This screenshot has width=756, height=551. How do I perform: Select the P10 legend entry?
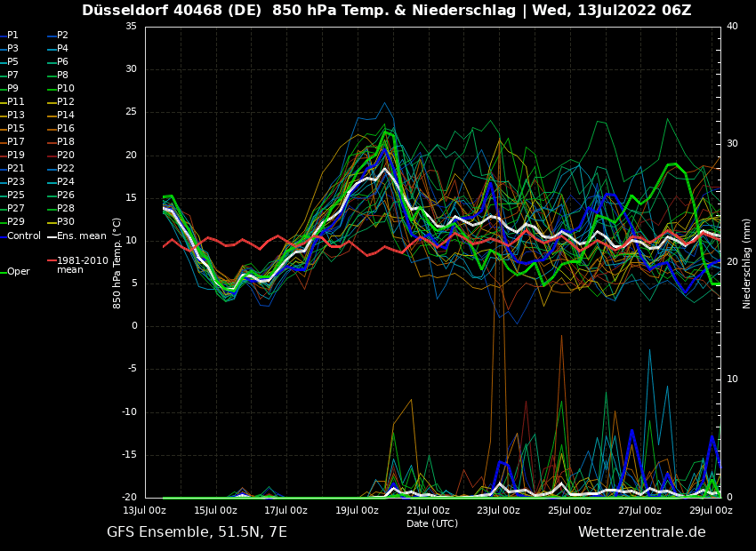point(65,89)
